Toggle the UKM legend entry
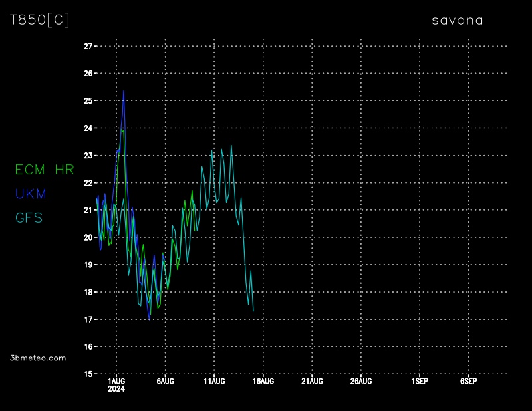The height and width of the screenshot is (411, 532). pos(31,194)
